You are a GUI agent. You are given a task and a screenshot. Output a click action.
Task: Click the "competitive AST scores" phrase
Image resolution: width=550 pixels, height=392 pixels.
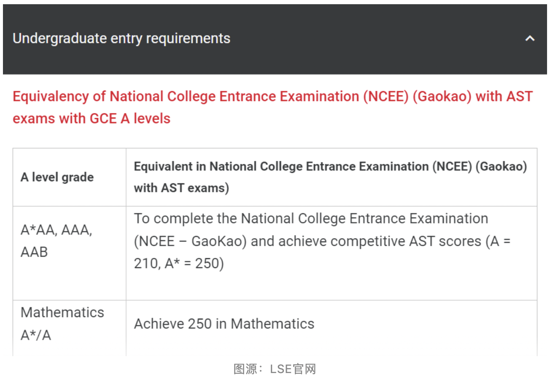pyautogui.click(x=380, y=241)
